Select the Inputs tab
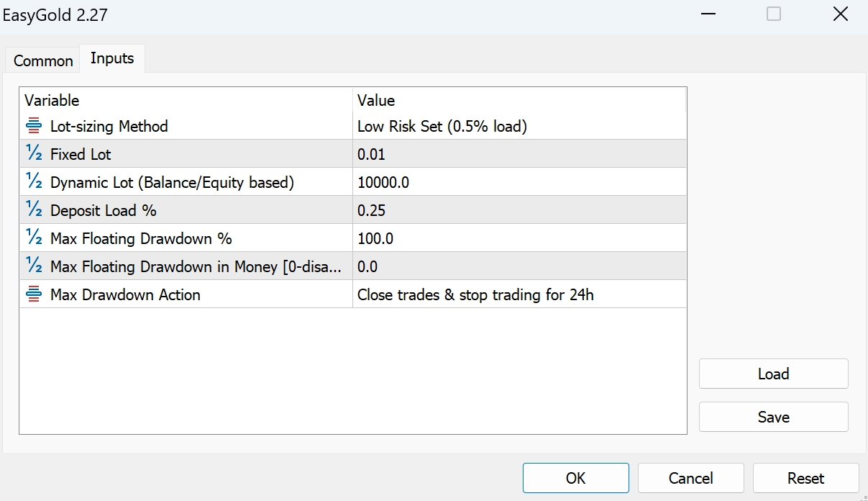868x501 pixels. [x=112, y=59]
